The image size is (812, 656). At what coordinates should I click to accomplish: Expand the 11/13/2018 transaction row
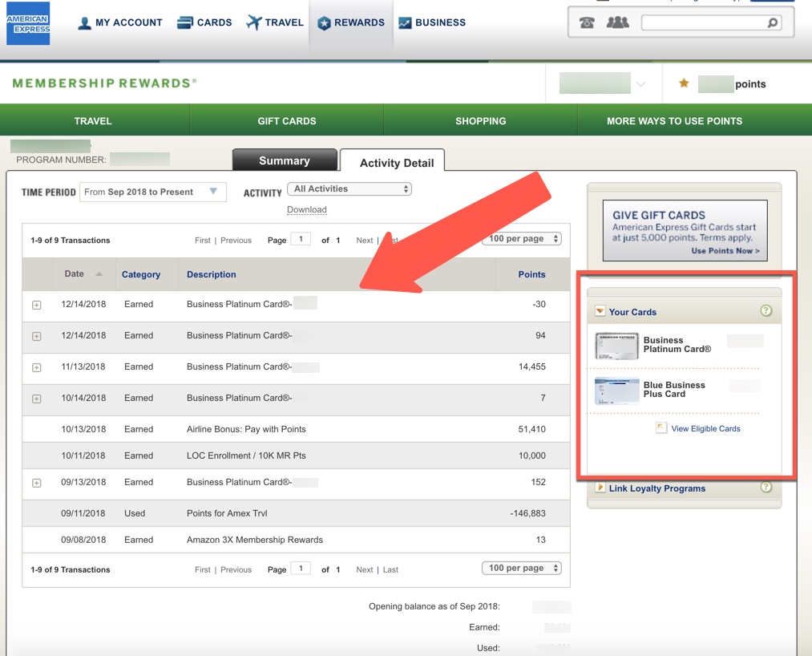pyautogui.click(x=37, y=367)
